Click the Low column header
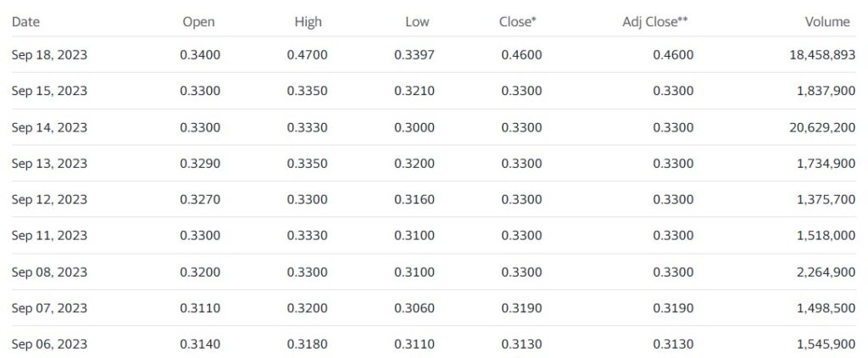 [x=417, y=22]
